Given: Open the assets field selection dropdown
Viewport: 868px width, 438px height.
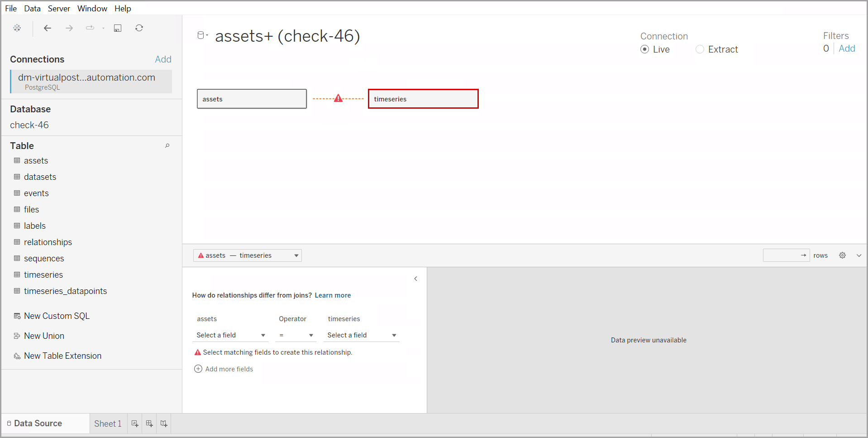Looking at the screenshot, I should pos(230,335).
